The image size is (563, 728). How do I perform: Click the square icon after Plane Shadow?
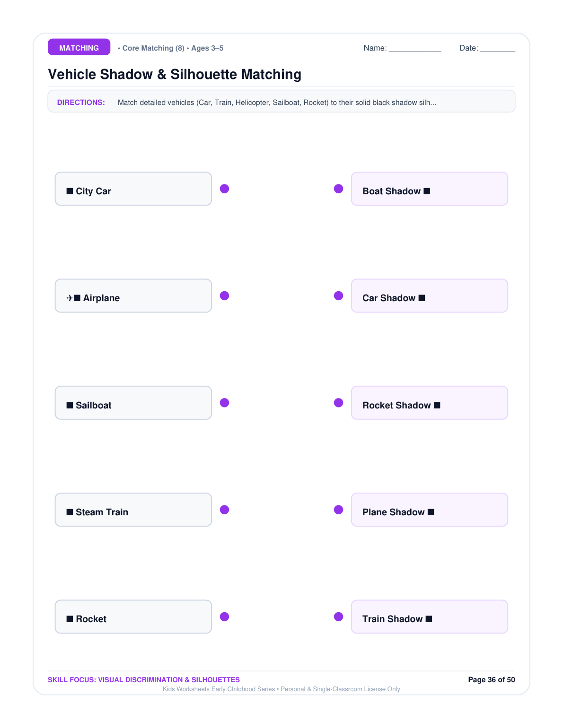431,512
